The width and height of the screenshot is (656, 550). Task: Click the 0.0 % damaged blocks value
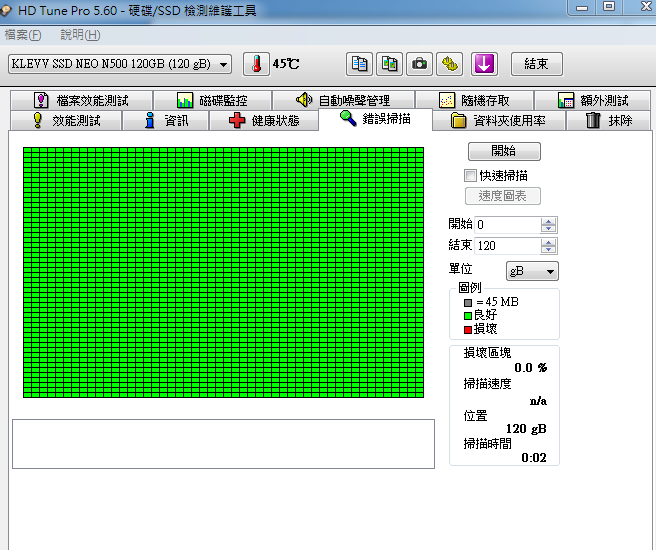tap(530, 368)
